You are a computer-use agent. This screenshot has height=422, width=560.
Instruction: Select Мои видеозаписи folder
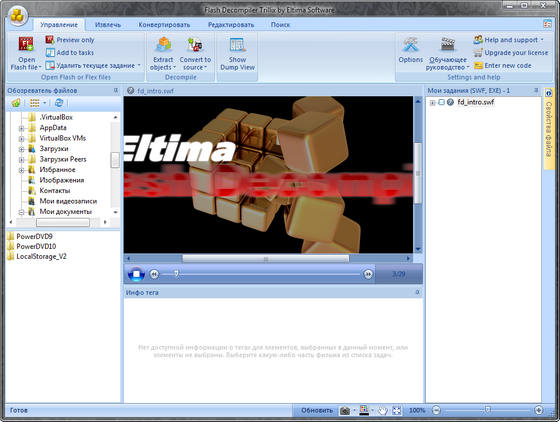click(x=68, y=201)
